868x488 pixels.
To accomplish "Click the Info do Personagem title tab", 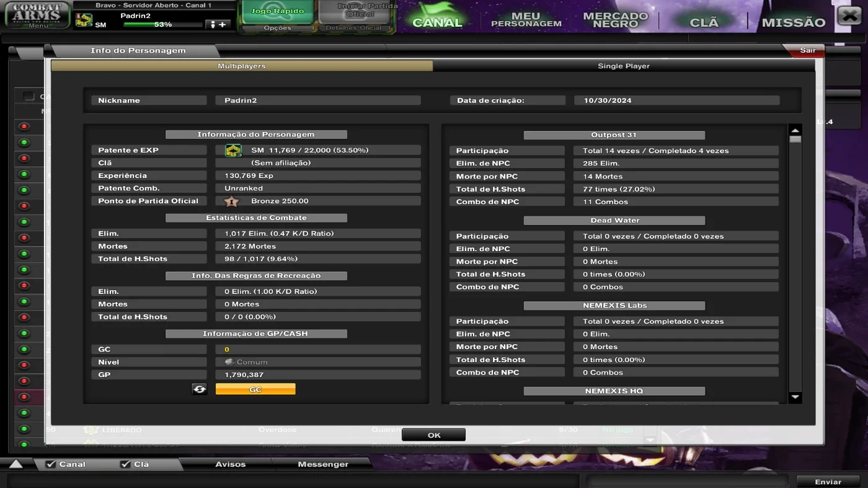I will [138, 50].
